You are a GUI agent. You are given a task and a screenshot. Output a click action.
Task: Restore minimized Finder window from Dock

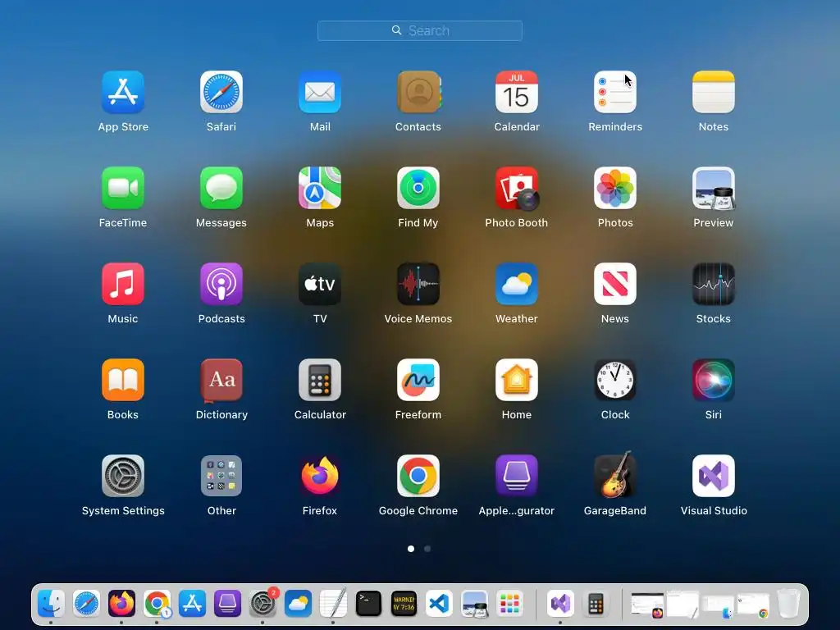tap(718, 605)
